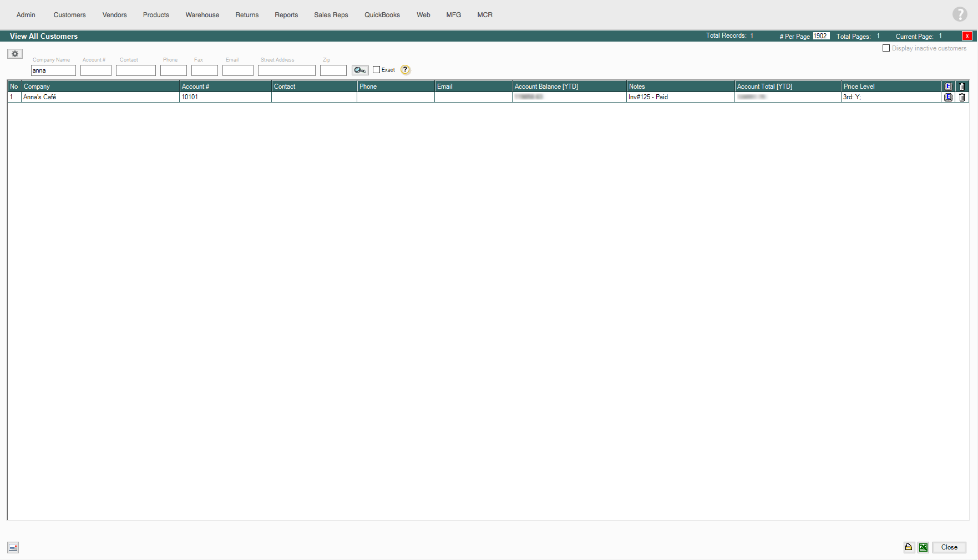Image resolution: width=978 pixels, height=560 pixels.
Task: Click the Company Name search field
Action: 53,70
